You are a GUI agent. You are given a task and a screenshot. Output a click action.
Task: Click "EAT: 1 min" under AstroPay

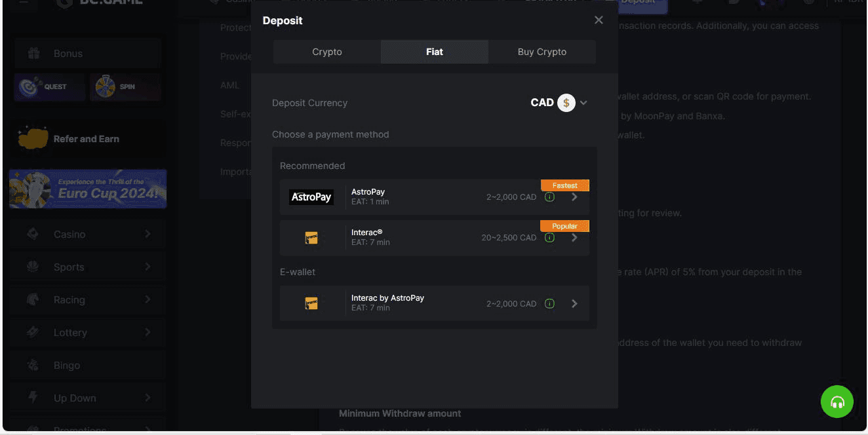(x=370, y=202)
